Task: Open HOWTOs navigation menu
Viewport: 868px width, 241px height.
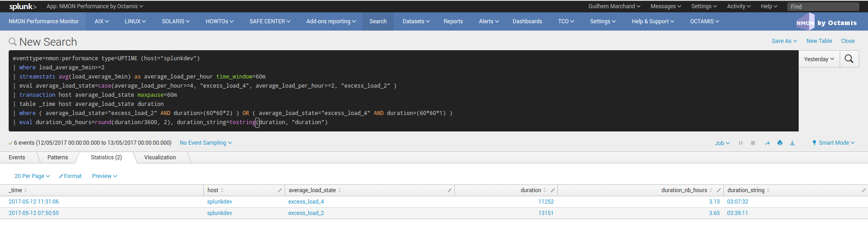Action: (x=219, y=21)
